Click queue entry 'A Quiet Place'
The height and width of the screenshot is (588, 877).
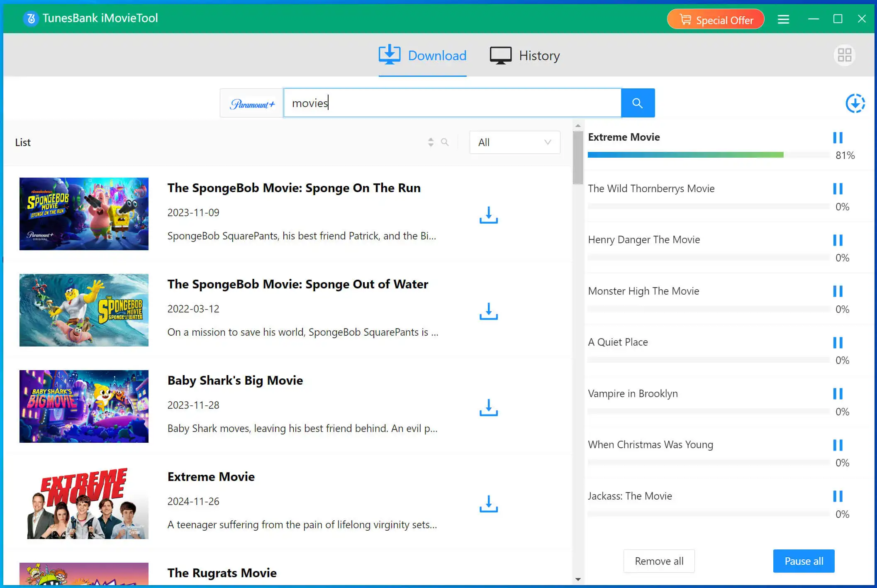tap(618, 342)
